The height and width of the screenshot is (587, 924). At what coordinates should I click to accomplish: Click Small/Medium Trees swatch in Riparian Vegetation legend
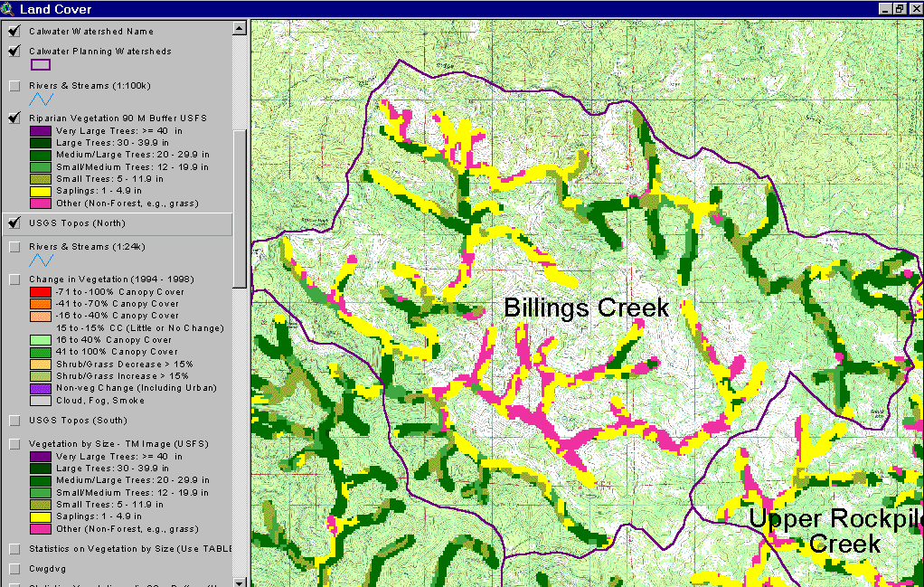click(40, 166)
